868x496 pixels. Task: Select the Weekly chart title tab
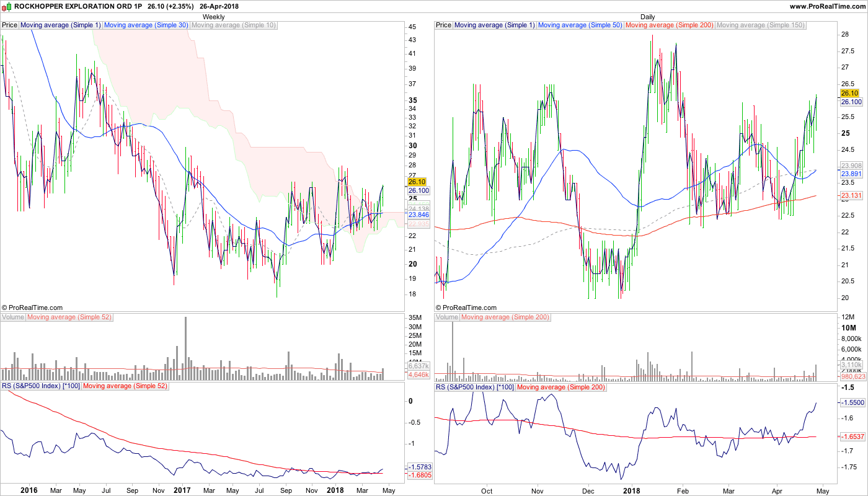[x=214, y=17]
